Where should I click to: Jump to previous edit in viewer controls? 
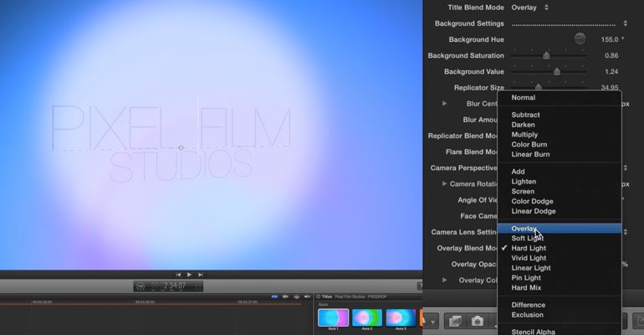(178, 275)
